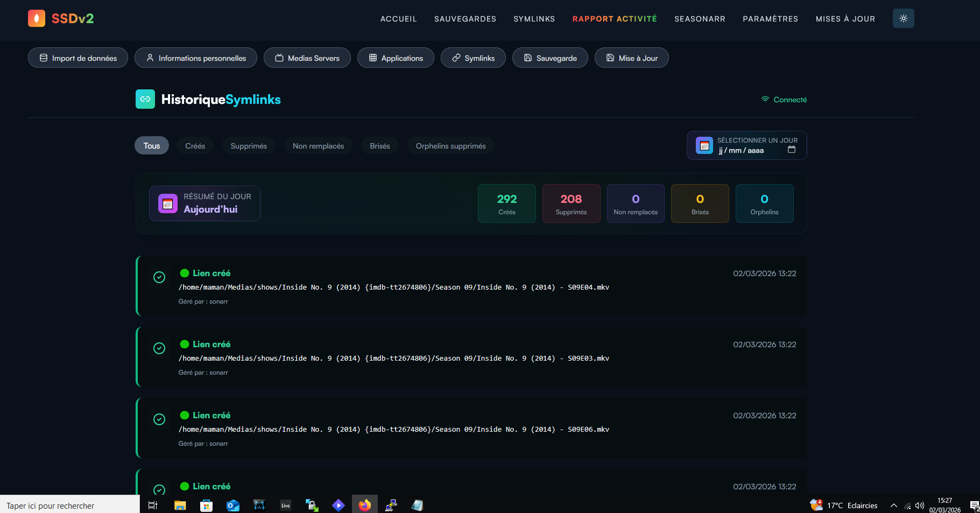Click check circle icon for S09E04 entry
The image size is (980, 513).
pos(159,277)
